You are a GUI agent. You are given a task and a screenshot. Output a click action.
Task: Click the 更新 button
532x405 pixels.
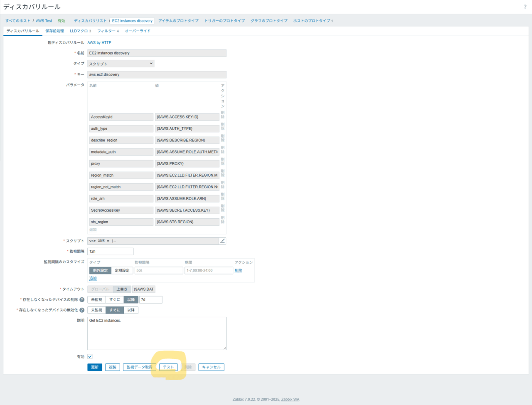tap(95, 367)
